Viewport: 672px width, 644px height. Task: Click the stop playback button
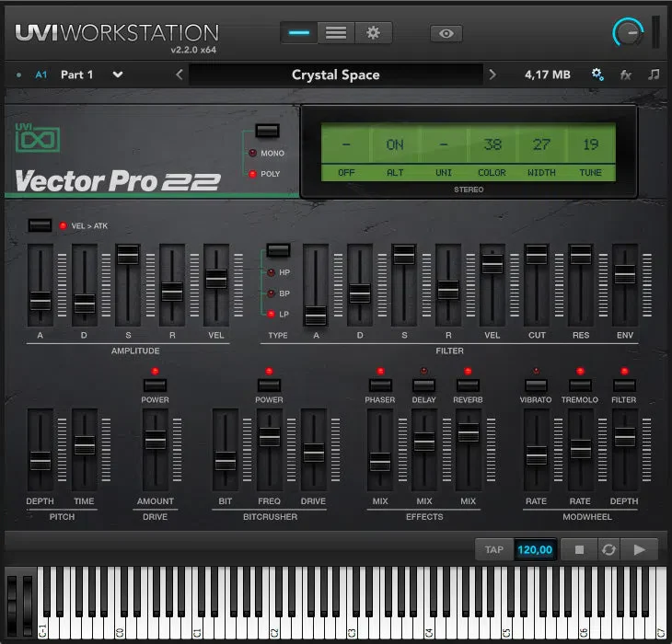[579, 549]
